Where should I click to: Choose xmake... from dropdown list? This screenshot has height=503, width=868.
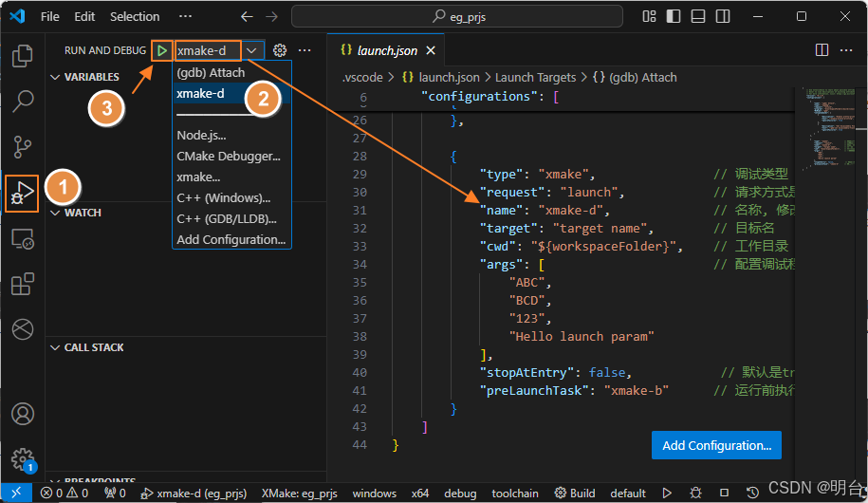[232, 177]
